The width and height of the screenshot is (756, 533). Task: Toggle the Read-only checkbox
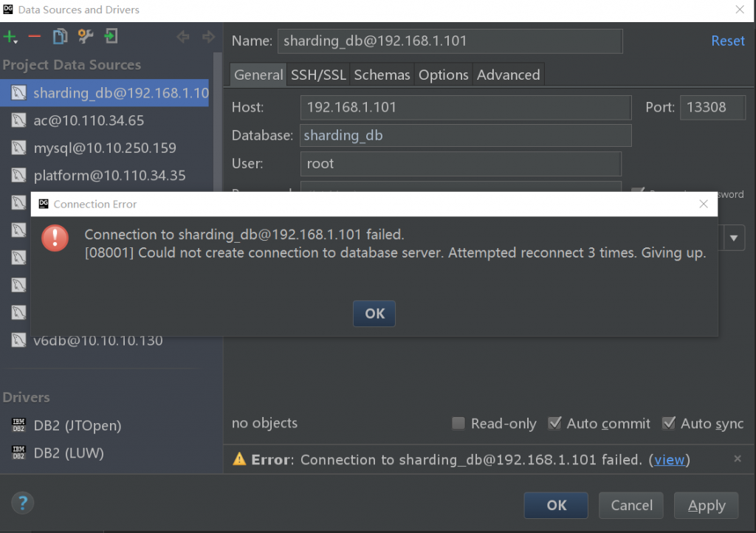click(458, 423)
